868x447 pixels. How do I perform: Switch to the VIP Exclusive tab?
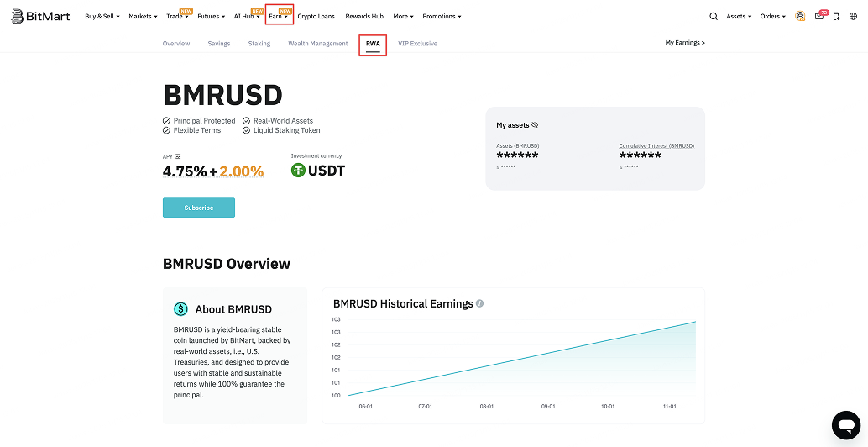click(417, 43)
